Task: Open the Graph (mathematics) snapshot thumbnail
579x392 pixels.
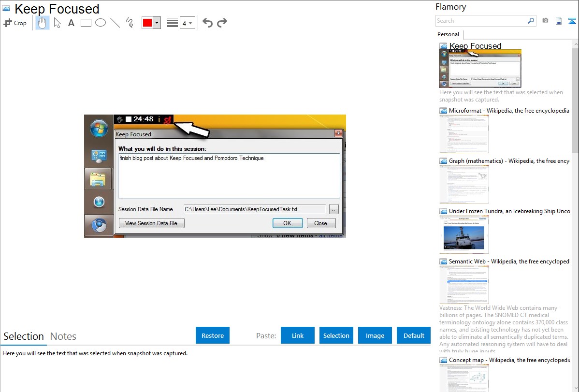Action: 464,184
